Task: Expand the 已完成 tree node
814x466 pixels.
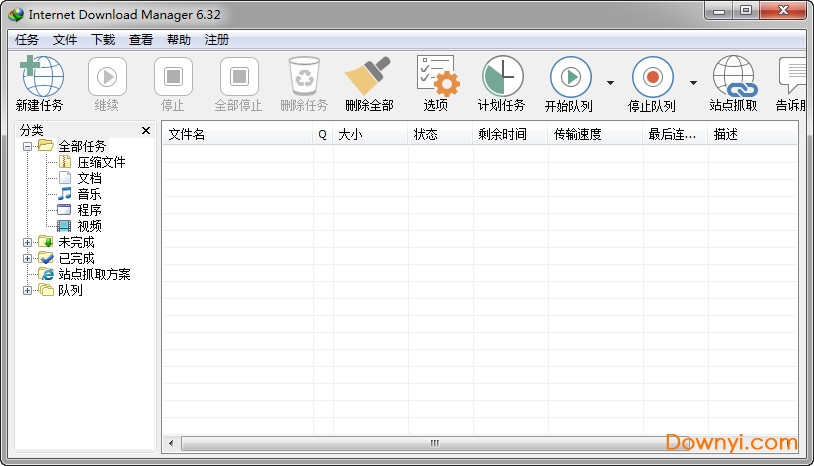Action: click(27, 258)
